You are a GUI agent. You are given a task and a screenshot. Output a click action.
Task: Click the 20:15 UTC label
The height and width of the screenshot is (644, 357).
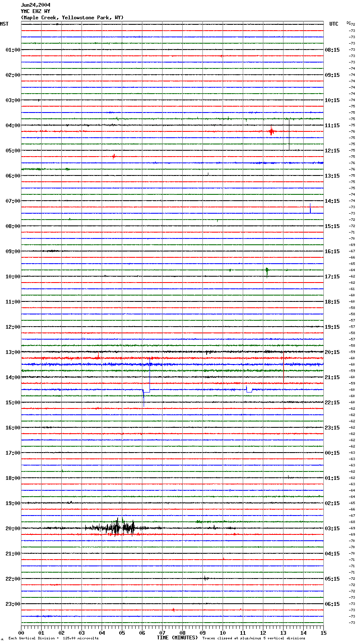point(332,352)
